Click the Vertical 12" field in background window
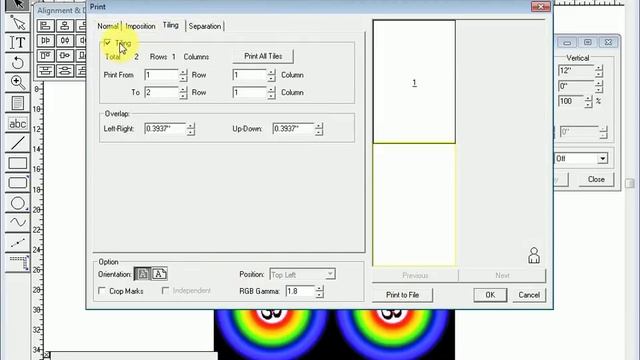This screenshot has width=640, height=360. click(576, 71)
